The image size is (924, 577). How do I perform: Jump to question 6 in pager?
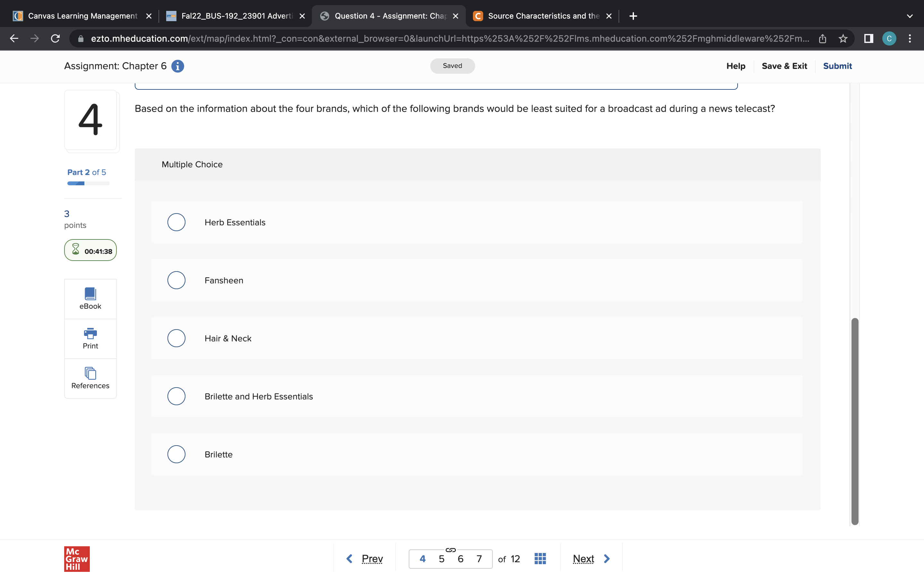click(x=460, y=559)
